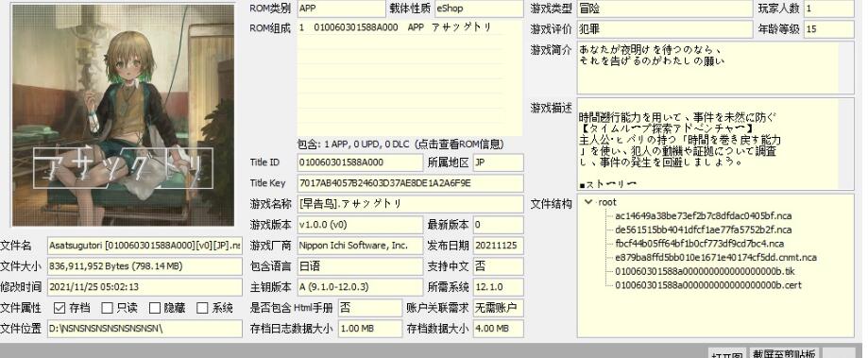Select the .cert certificate file entry
This screenshot has height=358, width=868.
[708, 285]
